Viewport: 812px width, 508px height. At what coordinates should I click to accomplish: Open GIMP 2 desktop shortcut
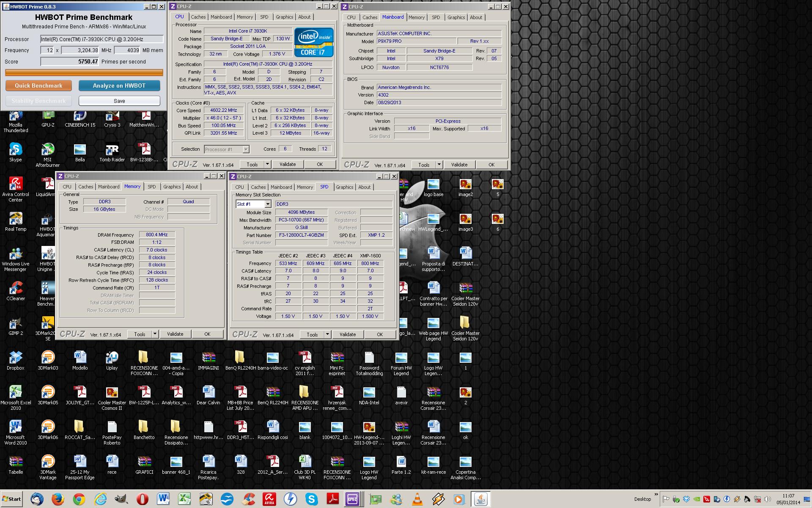16,326
